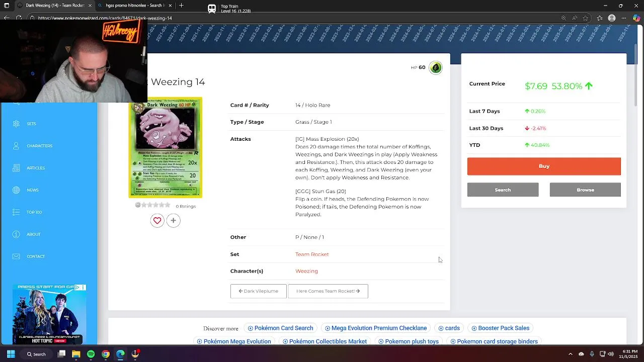
Task: Click the read aloud icon in address bar
Action: coord(575,18)
